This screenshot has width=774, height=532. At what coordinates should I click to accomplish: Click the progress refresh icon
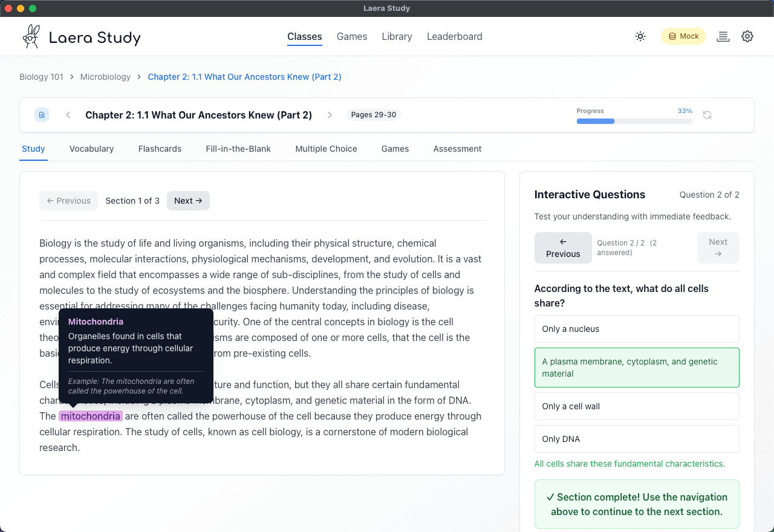coord(707,114)
